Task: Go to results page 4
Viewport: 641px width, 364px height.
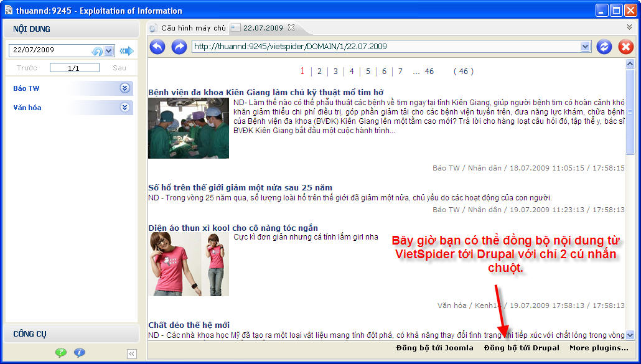Action: (352, 72)
